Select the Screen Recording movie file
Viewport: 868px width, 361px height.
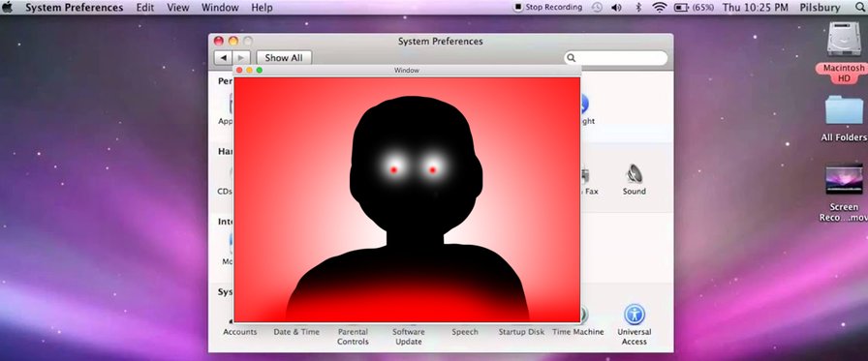[x=844, y=193]
